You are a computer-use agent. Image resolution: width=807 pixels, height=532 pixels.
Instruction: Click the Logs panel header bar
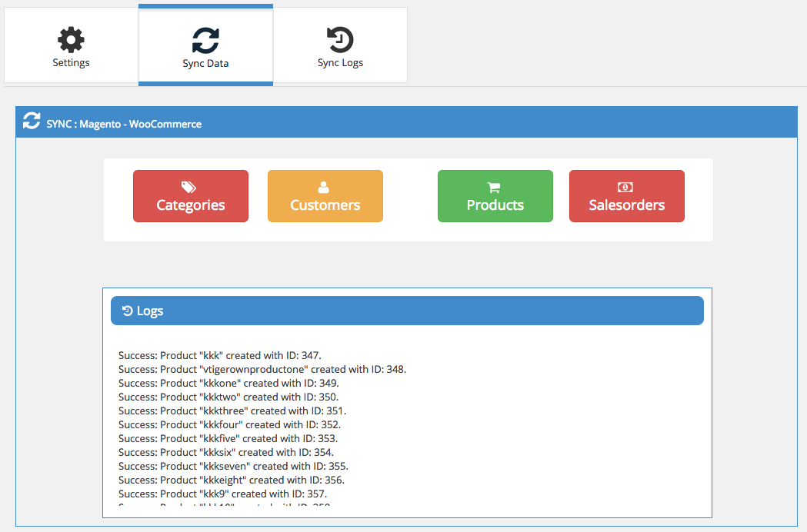point(407,311)
